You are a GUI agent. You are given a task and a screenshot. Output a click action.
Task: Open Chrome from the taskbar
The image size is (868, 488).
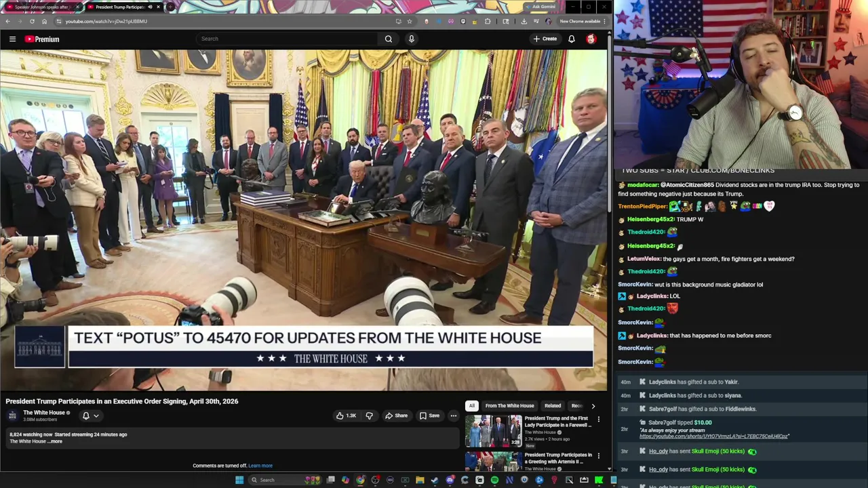point(361,480)
